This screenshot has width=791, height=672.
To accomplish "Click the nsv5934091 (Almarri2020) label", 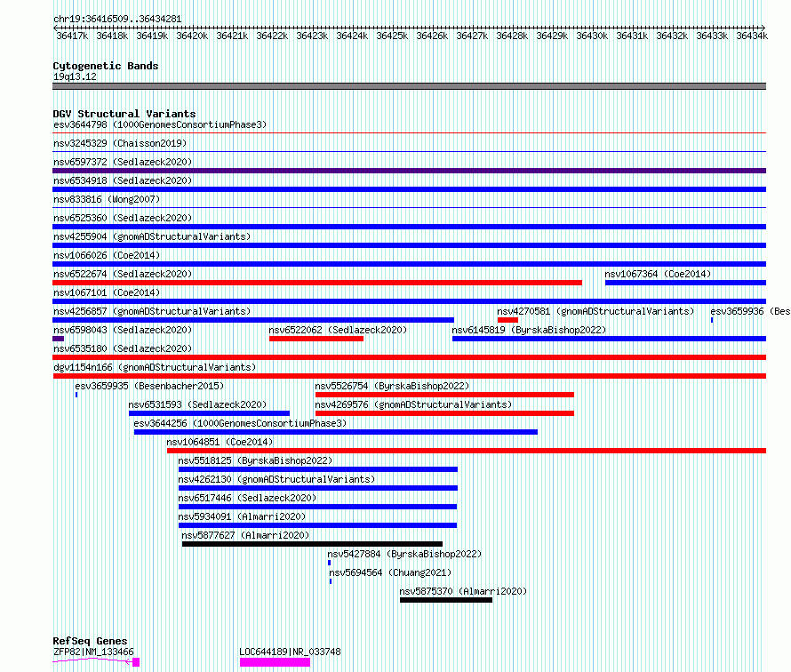I will point(242,516).
